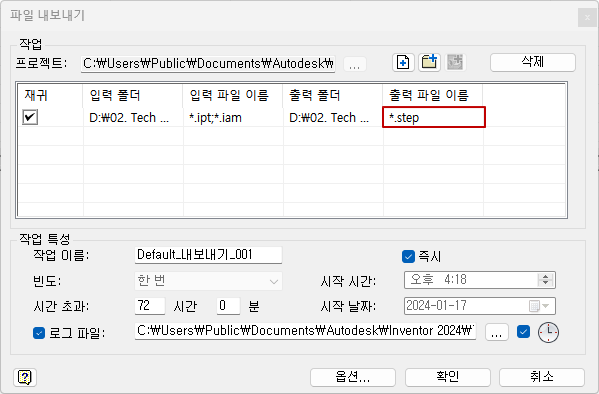Click the browse button next to 프로젝트 path
This screenshot has height=394, width=599.
click(355, 64)
